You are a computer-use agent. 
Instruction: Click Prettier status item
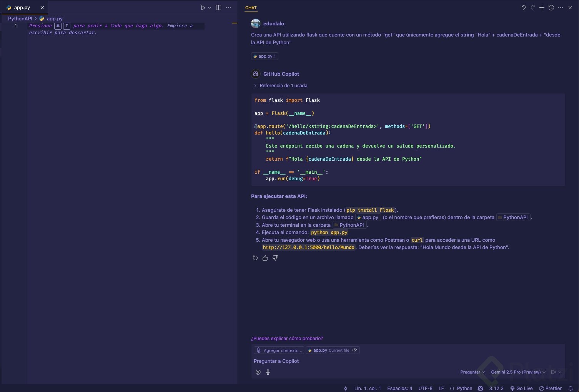551,389
